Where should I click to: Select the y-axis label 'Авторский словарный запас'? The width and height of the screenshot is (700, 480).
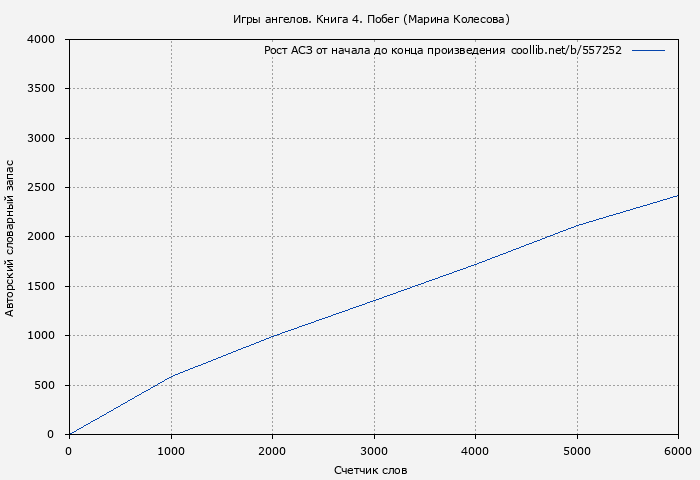pyautogui.click(x=10, y=237)
